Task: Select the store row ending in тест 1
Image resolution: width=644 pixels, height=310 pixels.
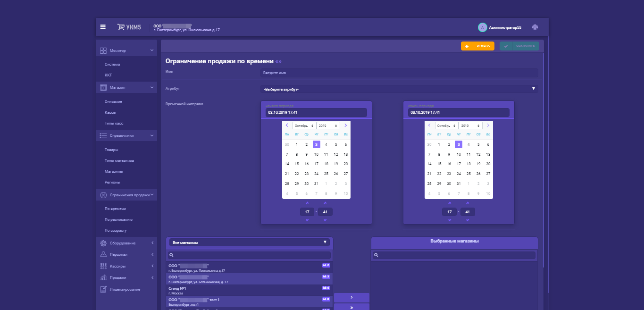Action: coord(250,302)
